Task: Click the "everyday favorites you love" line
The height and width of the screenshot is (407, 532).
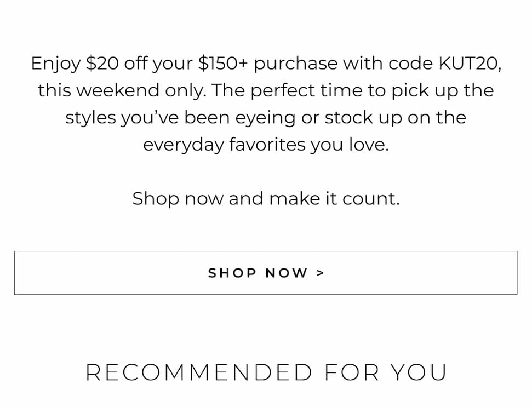Action: tap(266, 145)
